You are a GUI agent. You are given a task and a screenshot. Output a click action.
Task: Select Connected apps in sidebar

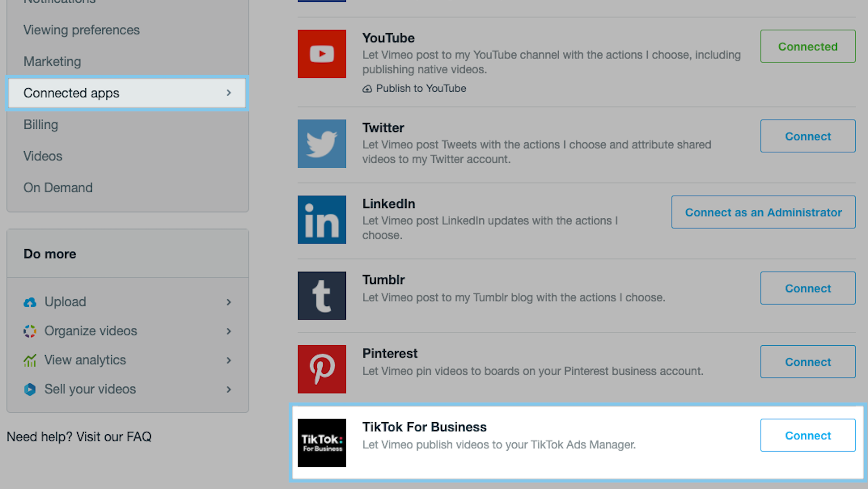point(127,93)
